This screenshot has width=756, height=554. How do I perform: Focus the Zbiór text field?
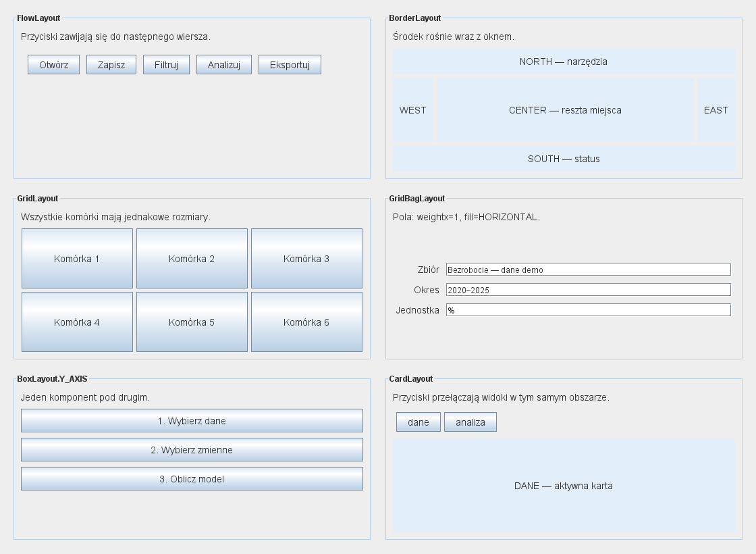[x=589, y=270]
